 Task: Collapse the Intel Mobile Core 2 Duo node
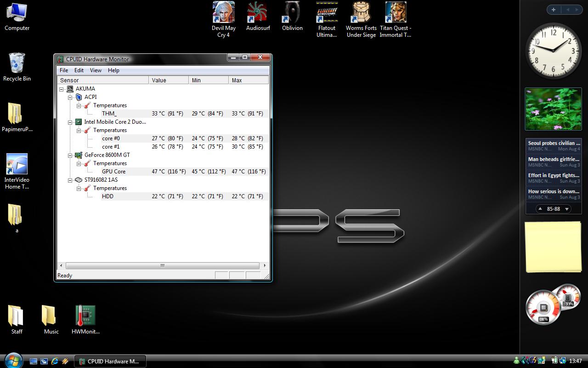[x=70, y=122]
